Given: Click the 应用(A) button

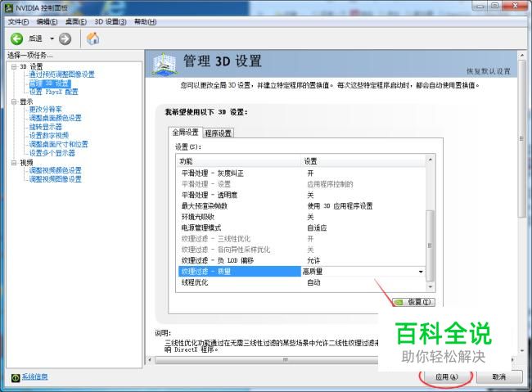Looking at the screenshot, I should click(x=447, y=376).
